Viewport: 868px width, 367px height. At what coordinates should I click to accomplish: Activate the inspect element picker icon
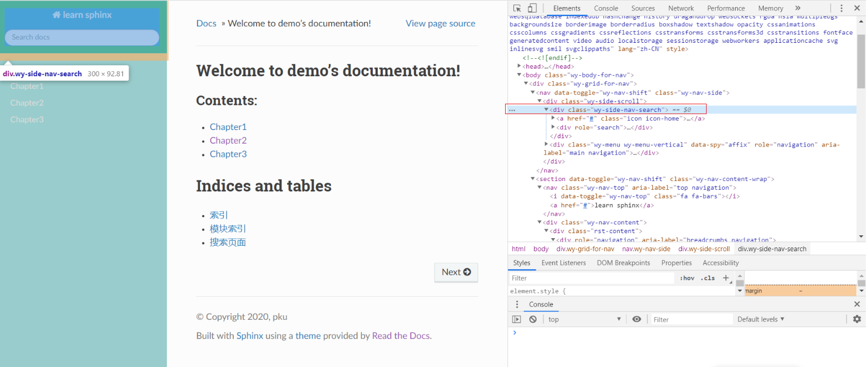(x=517, y=8)
